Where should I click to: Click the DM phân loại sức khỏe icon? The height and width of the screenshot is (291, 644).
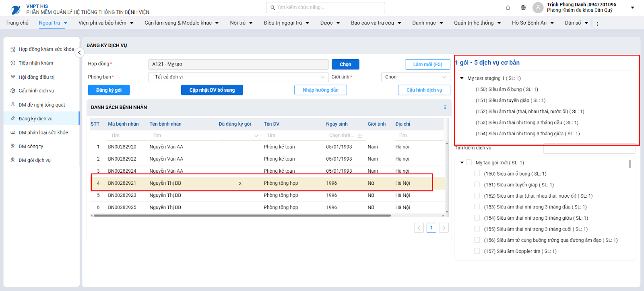[13, 132]
